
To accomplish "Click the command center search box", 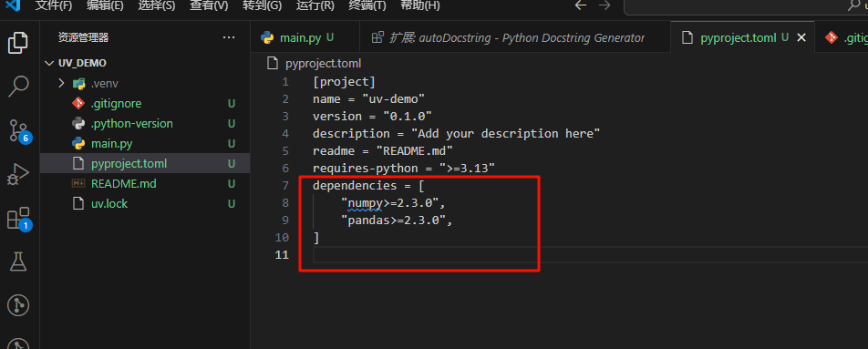I will click(x=746, y=5).
